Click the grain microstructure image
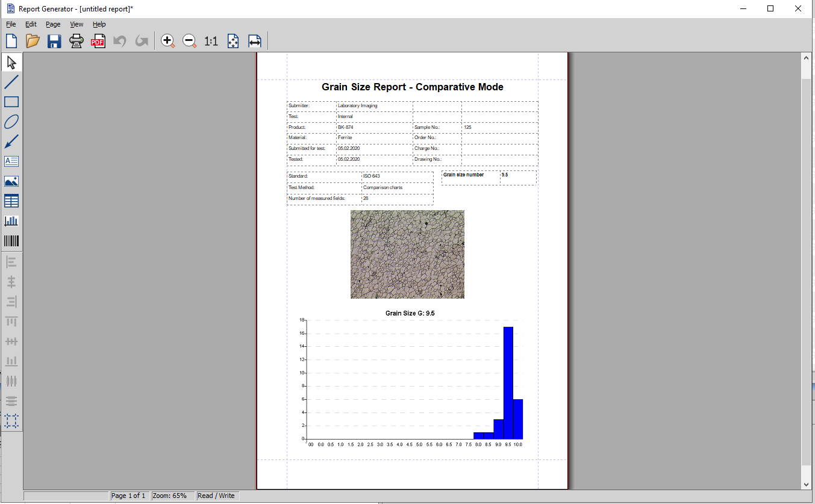 pyautogui.click(x=407, y=254)
